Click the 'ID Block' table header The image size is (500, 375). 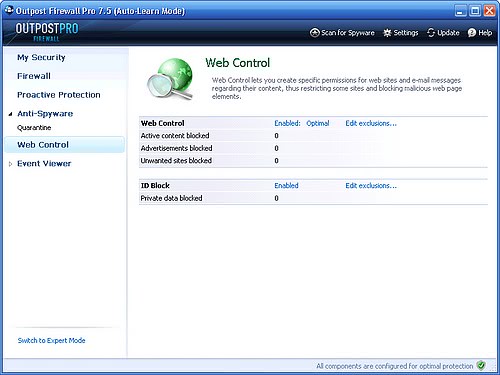155,186
